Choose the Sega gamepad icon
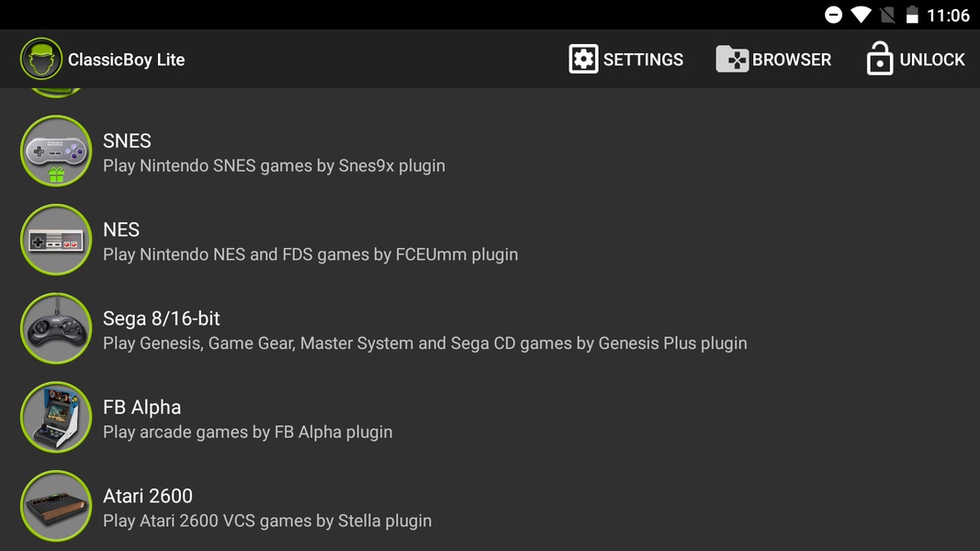980x551 pixels. (x=56, y=329)
